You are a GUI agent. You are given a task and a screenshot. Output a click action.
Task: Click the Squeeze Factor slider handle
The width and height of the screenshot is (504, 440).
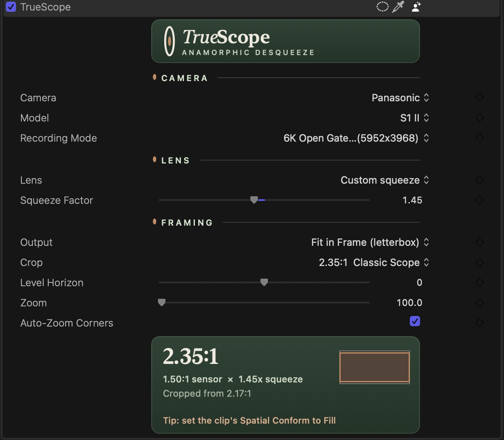pyautogui.click(x=254, y=200)
